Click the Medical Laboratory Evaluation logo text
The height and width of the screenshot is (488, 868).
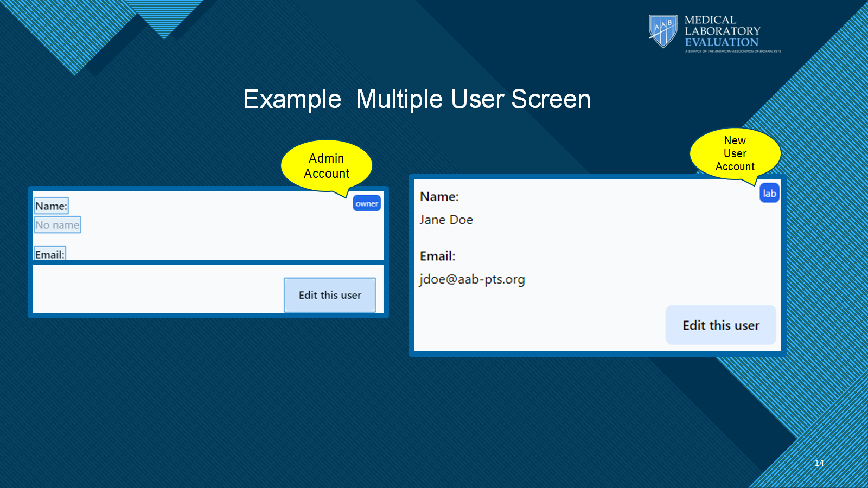tap(722, 31)
